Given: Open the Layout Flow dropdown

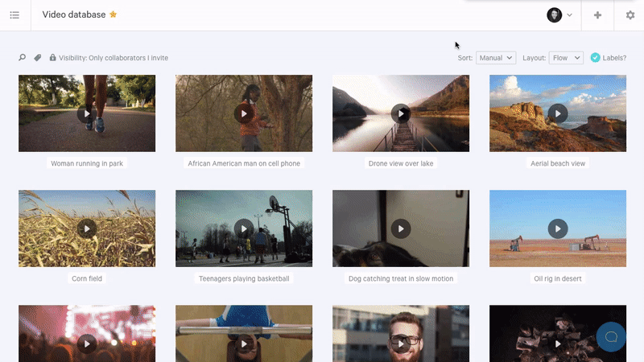Looking at the screenshot, I should pyautogui.click(x=566, y=58).
